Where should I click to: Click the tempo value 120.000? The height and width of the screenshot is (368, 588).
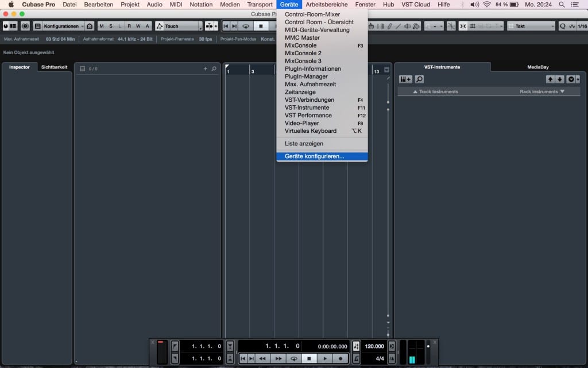point(374,346)
